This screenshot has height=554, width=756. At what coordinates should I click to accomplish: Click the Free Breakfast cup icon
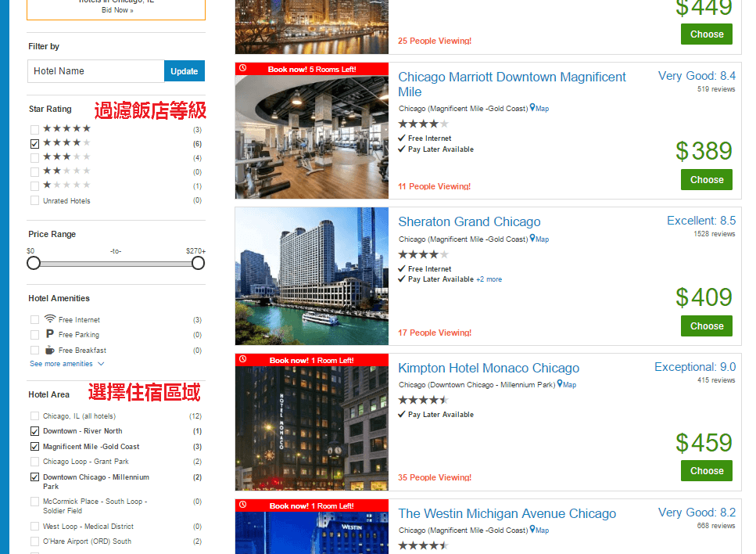click(48, 351)
